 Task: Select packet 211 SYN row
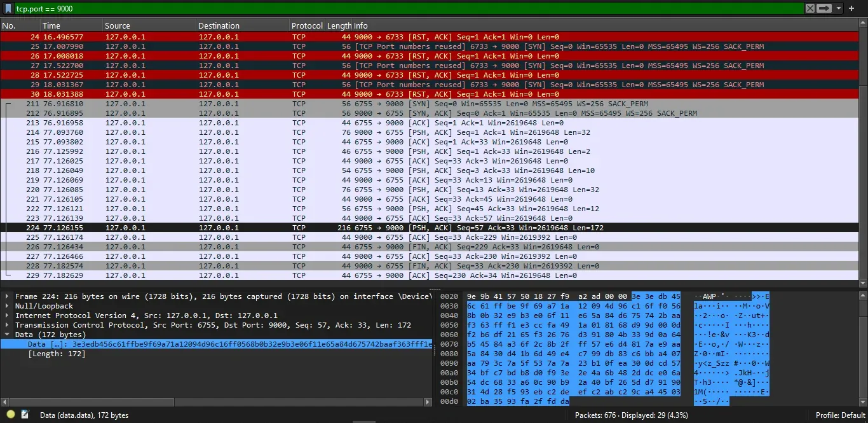pyautogui.click(x=429, y=104)
